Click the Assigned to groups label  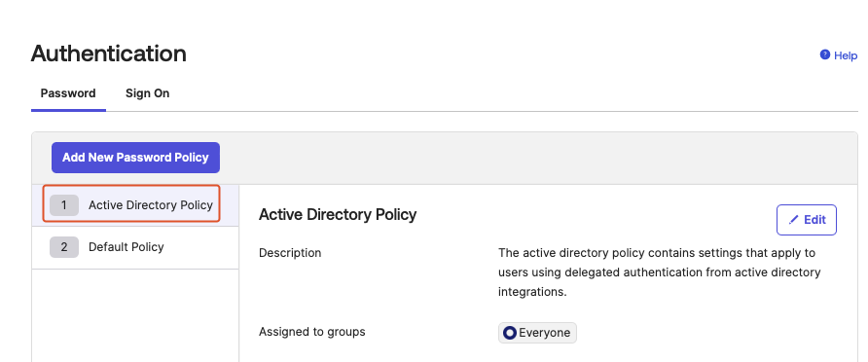point(312,332)
